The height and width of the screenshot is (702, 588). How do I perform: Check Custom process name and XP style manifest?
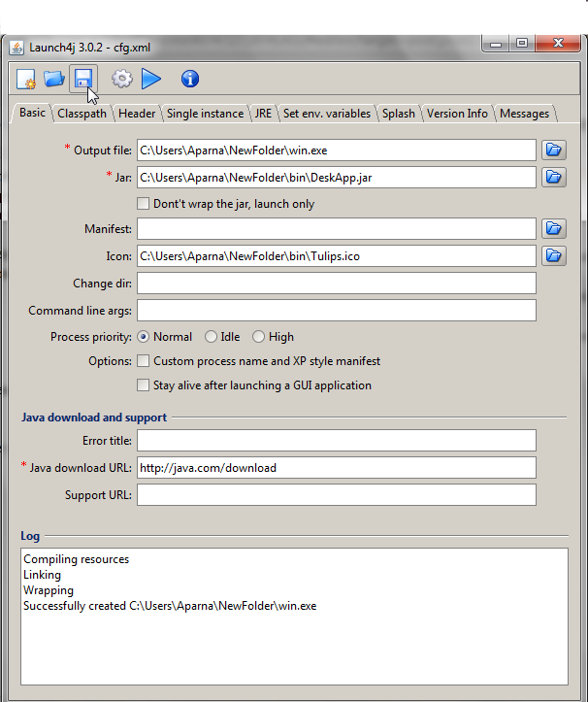[x=143, y=361]
